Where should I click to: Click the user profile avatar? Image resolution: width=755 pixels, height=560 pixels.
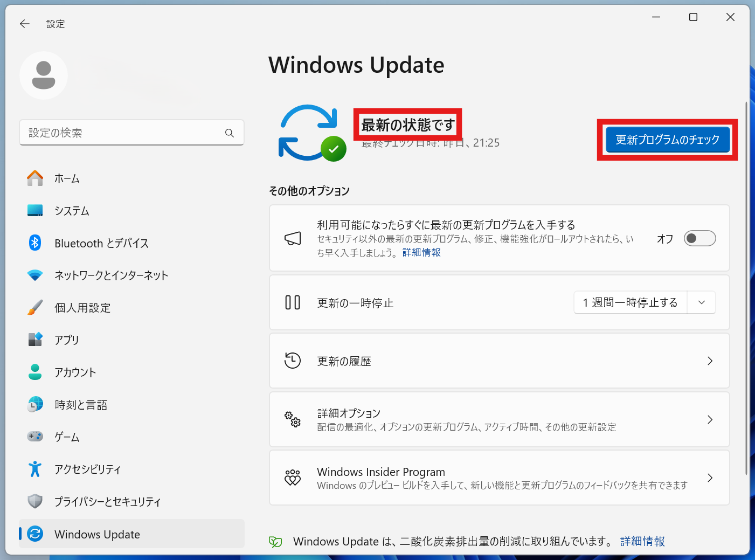(44, 75)
